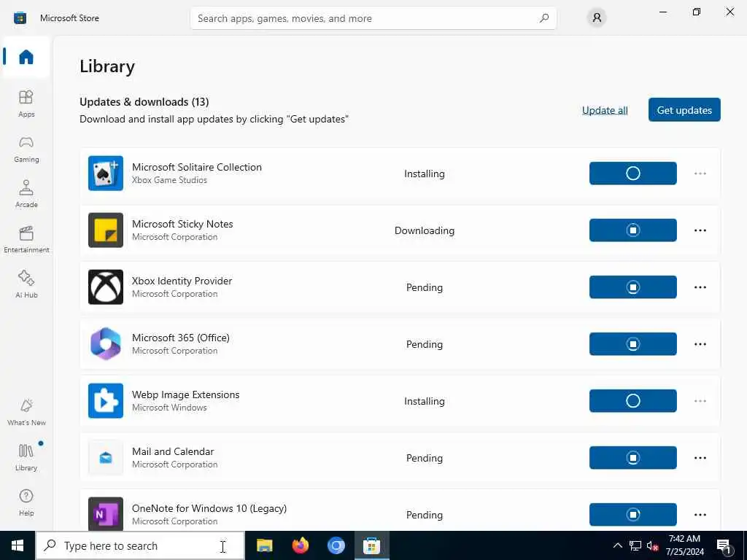Click the search magnifier icon
This screenshot has height=560, width=747.
pyautogui.click(x=544, y=18)
